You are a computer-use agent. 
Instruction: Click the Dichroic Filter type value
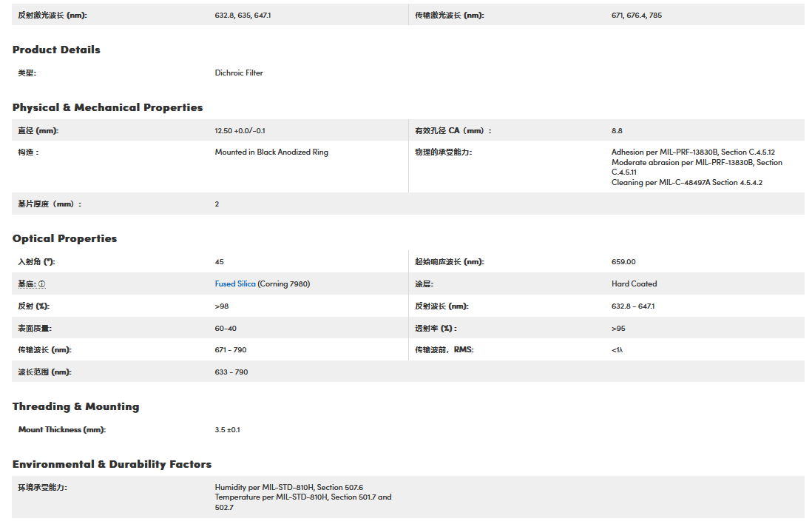239,73
